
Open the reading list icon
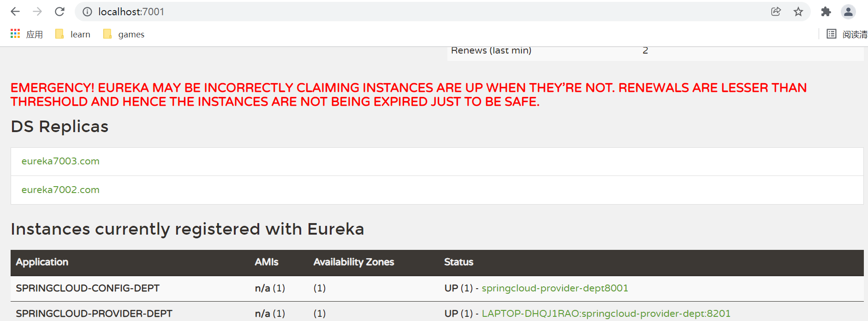point(831,34)
